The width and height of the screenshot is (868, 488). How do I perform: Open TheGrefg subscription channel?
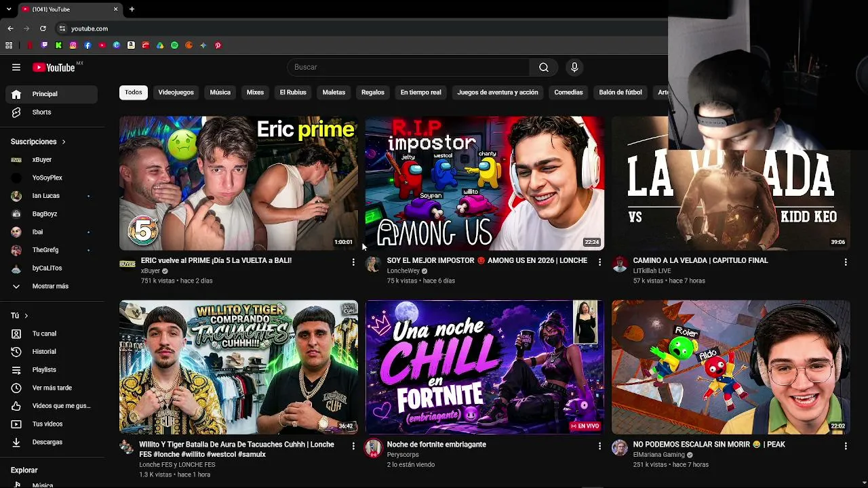click(52, 250)
